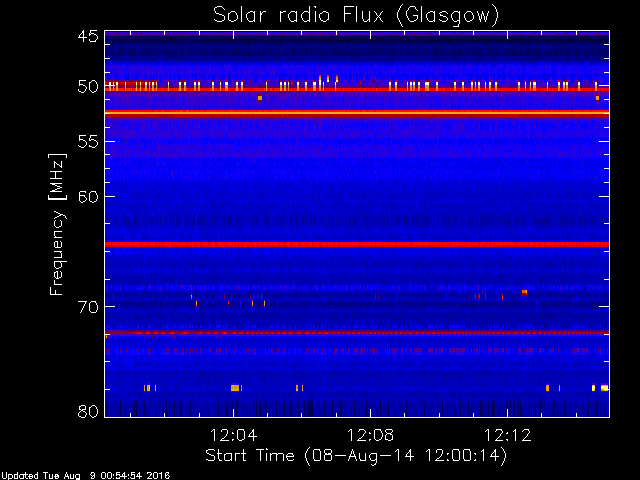Click the 80 frequency tick label
This screenshot has width=640, height=480.
(88, 411)
